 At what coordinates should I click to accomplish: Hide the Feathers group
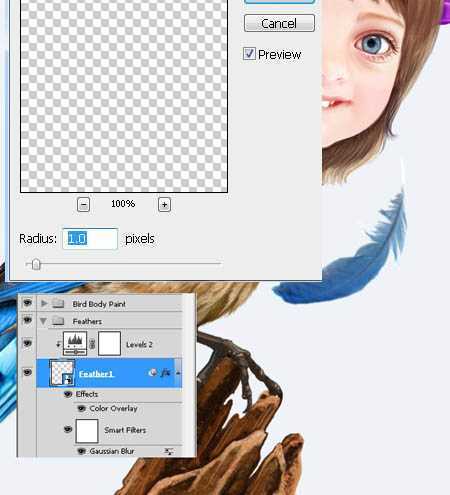coord(27,320)
